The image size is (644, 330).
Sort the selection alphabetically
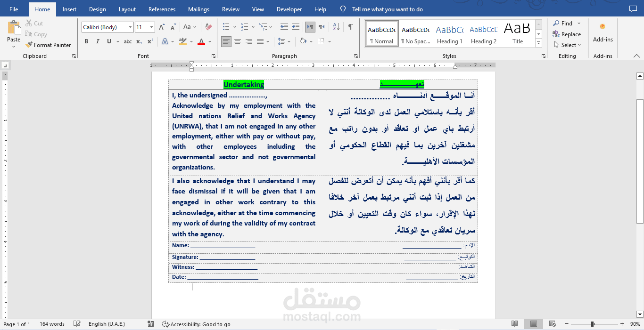click(336, 27)
